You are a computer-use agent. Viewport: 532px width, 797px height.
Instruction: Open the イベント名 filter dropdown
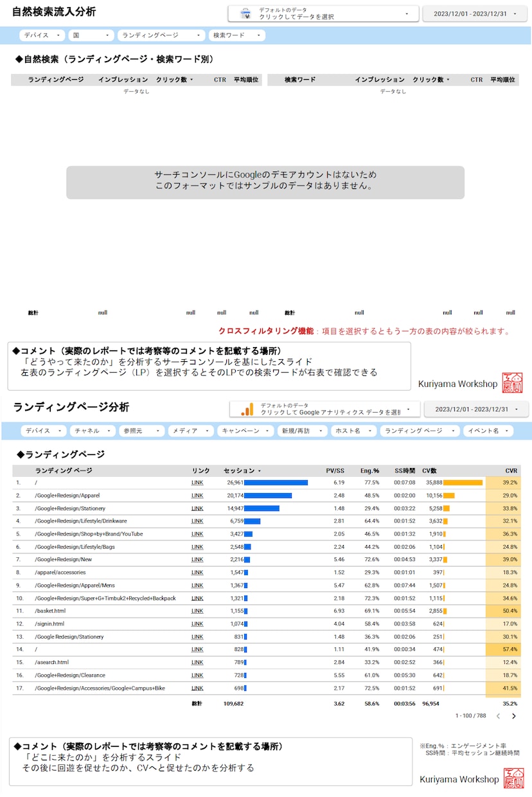tap(488, 431)
